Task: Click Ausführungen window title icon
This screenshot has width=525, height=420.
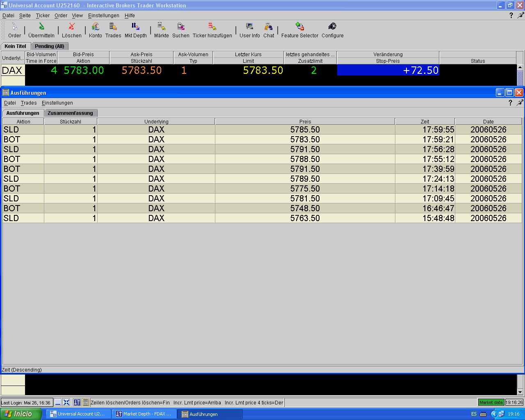Action: coord(6,93)
